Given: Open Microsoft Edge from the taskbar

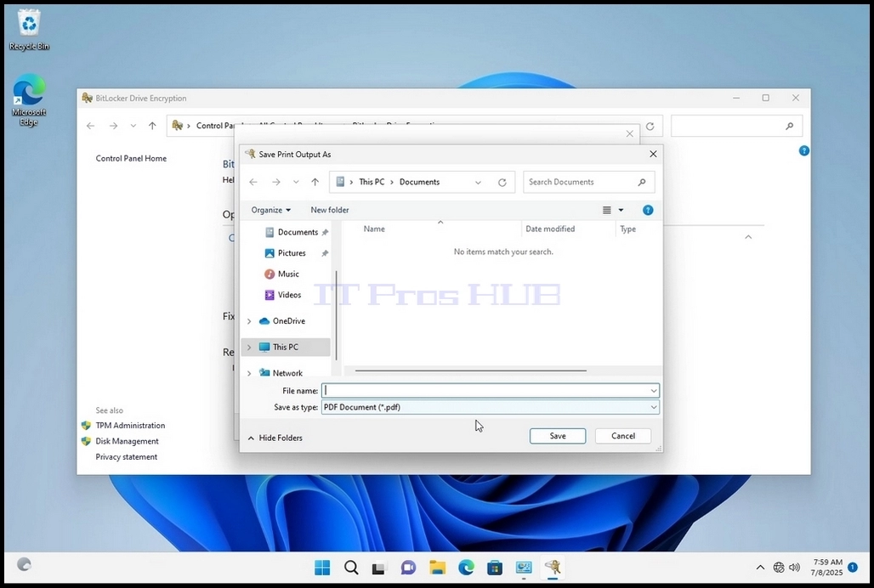Looking at the screenshot, I should click(x=466, y=568).
